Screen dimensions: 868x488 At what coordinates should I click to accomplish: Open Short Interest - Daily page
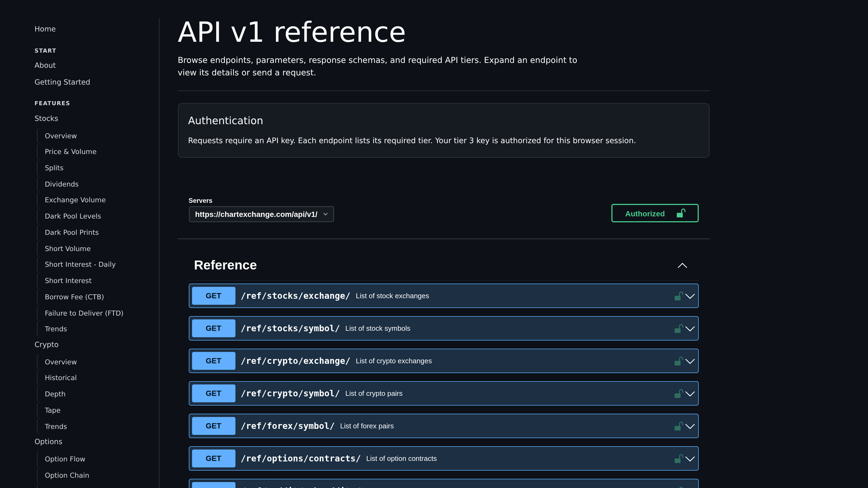80,264
